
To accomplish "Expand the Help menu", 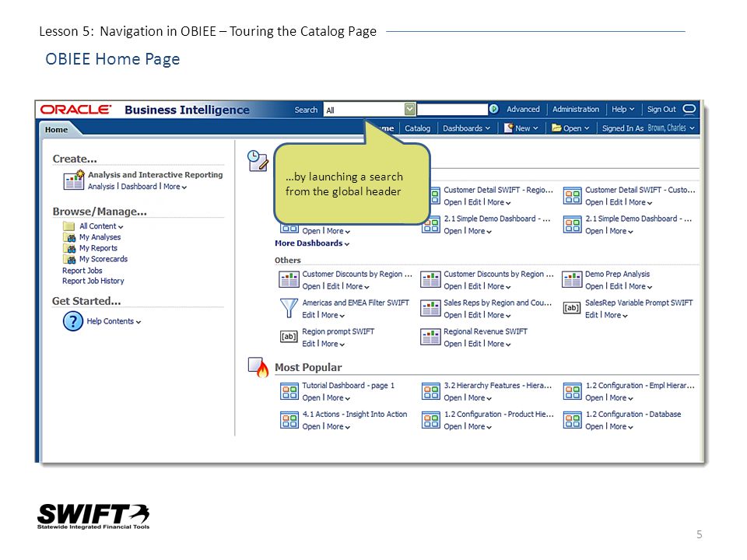I will tap(623, 109).
